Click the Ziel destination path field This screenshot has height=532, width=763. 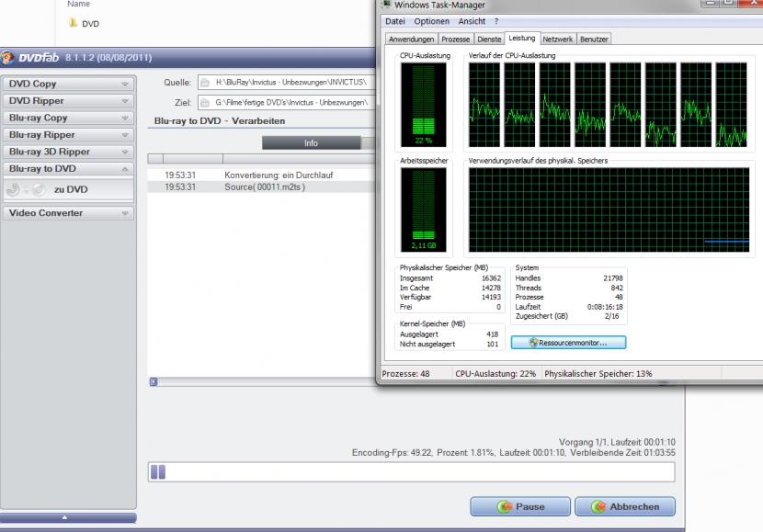(x=287, y=103)
